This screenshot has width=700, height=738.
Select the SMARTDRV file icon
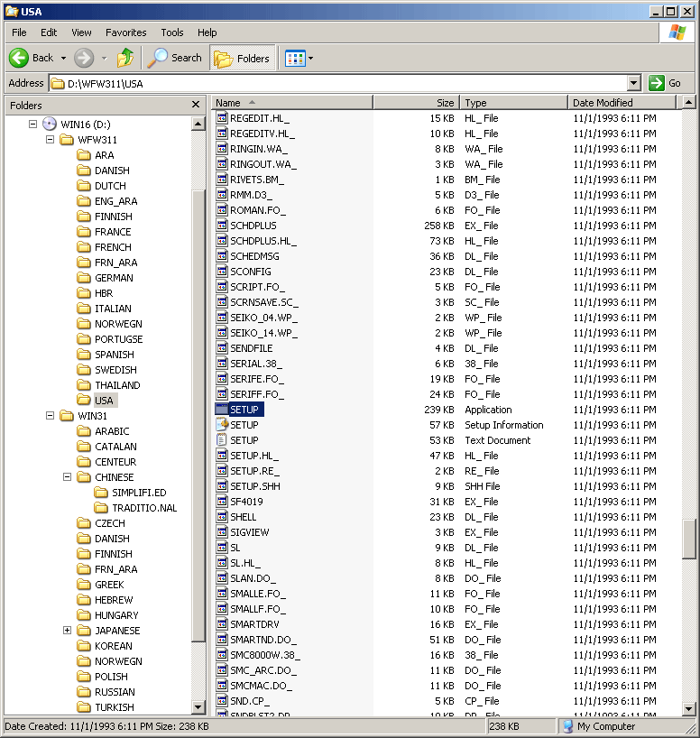[x=222, y=623]
